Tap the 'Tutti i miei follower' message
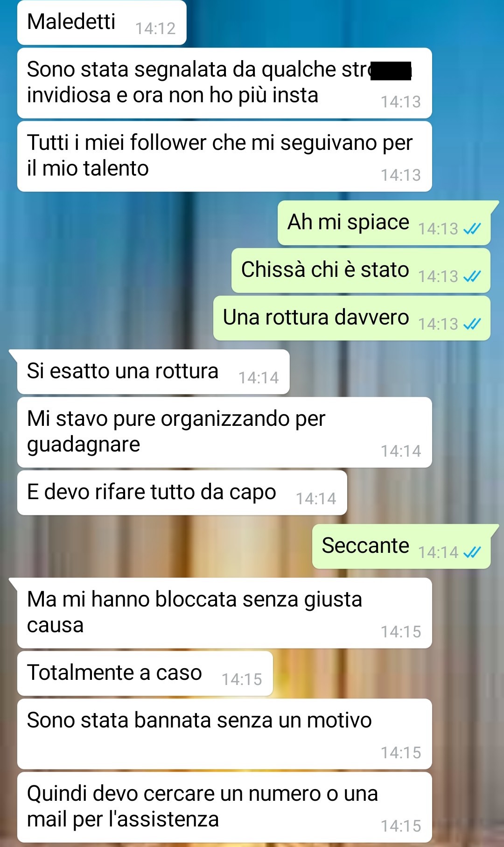Screen dimensions: 504x847 224,156
